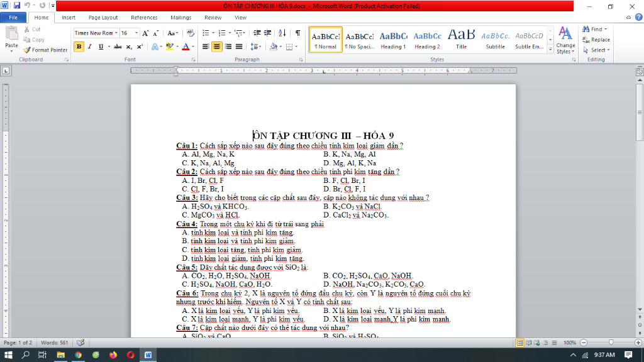Screen dimensions: 644x362
Task: Open the File tab
Action: [13, 18]
